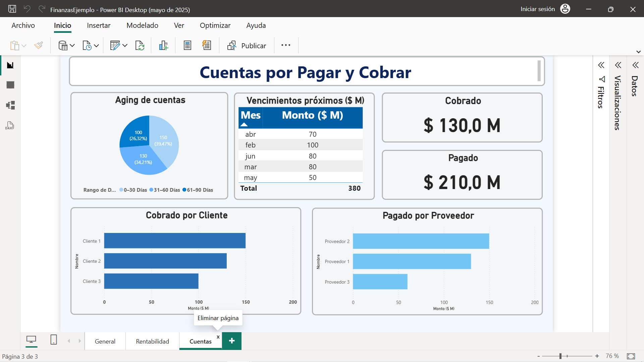Image resolution: width=644 pixels, height=362 pixels.
Task: Click the zoom in plus icon
Action: tap(597, 356)
